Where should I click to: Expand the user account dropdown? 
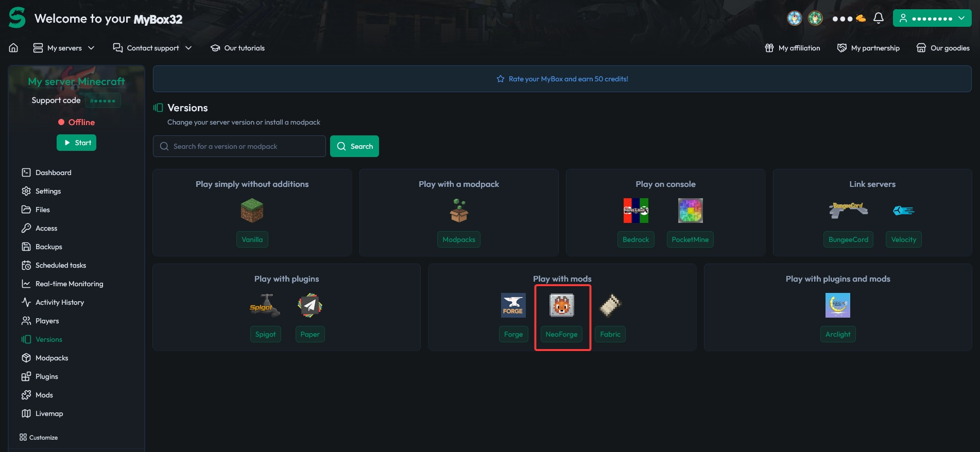[x=932, y=18]
